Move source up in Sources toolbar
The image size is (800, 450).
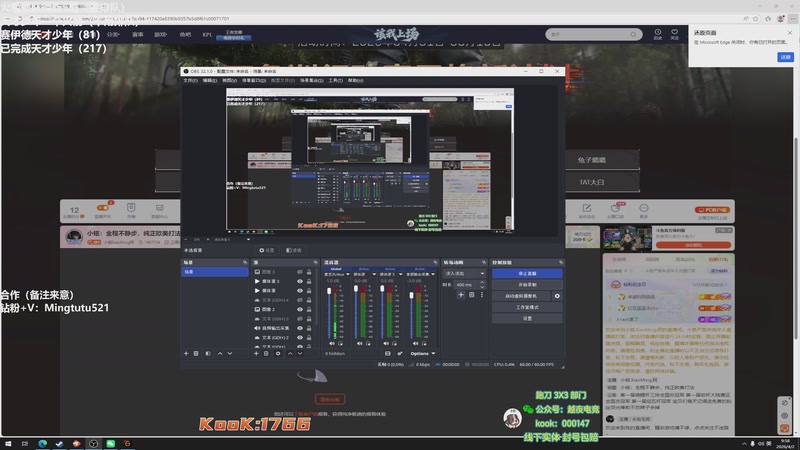[290, 353]
